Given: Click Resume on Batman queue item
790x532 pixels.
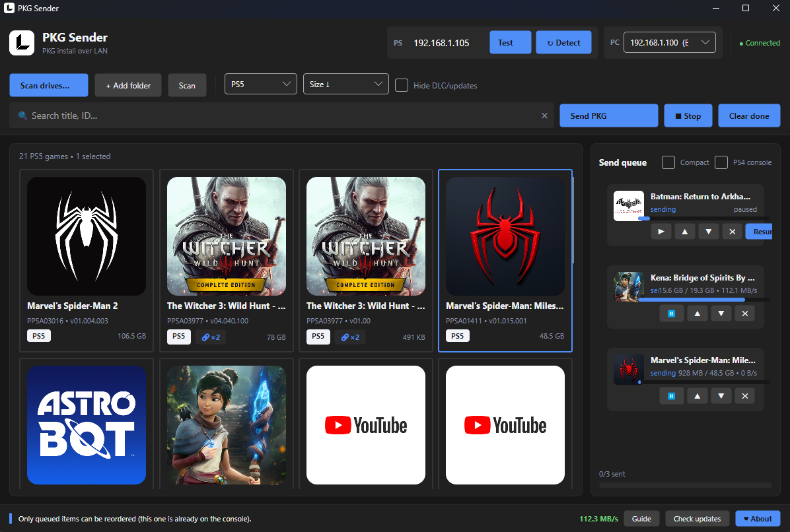Looking at the screenshot, I should coord(759,232).
